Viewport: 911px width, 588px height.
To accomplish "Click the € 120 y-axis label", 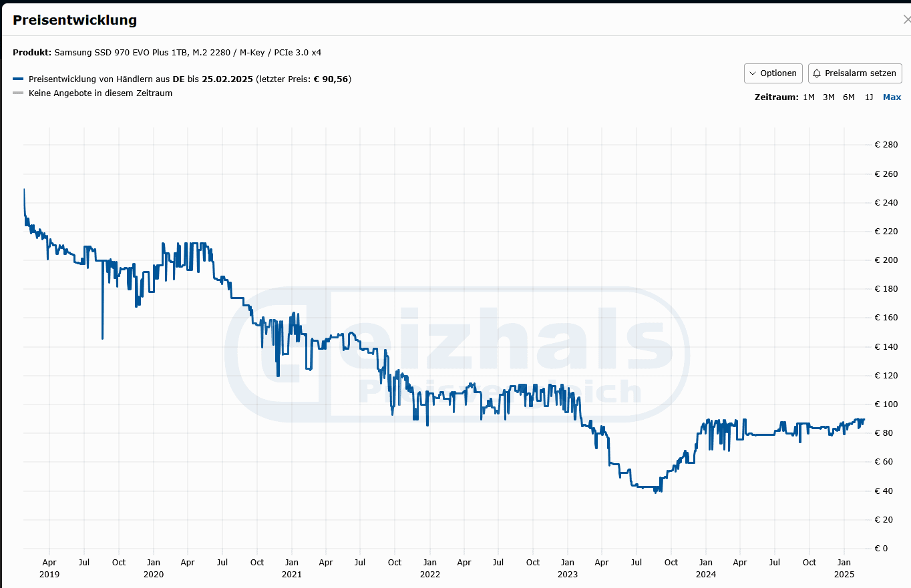I will click(886, 375).
